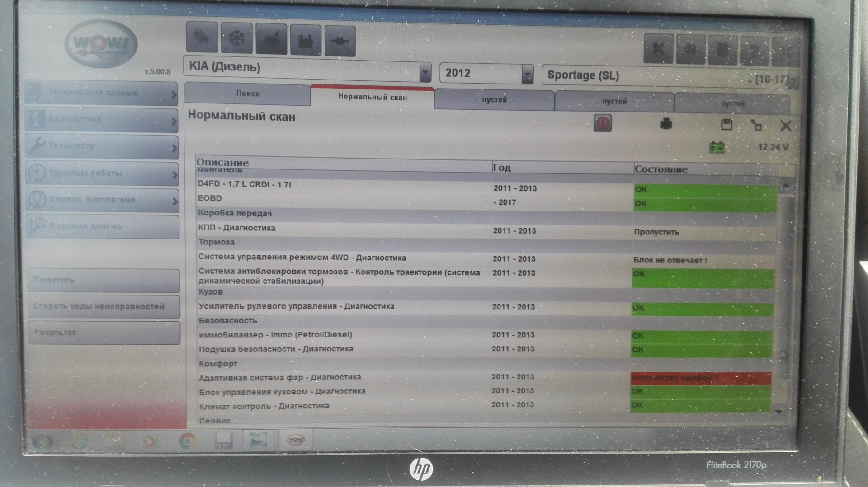Image resolution: width=868 pixels, height=487 pixels.
Task: Open the second пустой tab
Action: 614,102
